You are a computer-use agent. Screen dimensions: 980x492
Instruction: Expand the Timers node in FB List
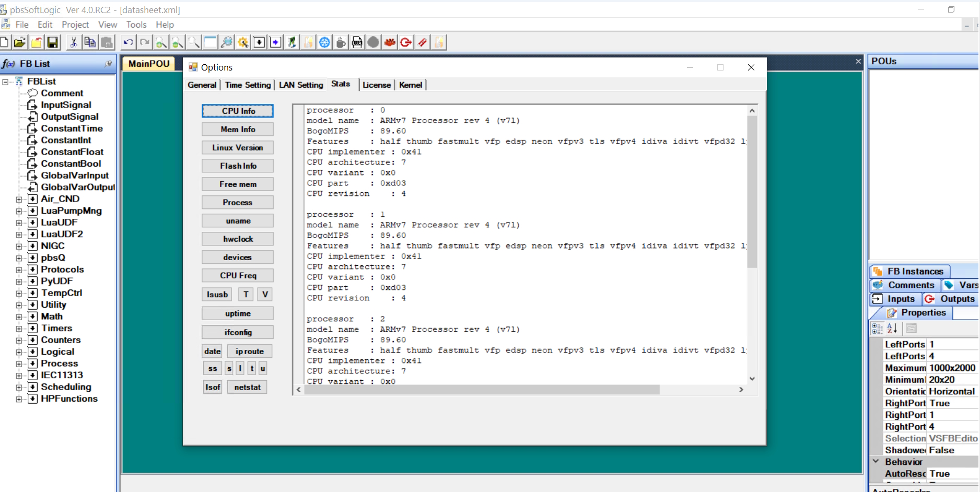click(x=19, y=329)
